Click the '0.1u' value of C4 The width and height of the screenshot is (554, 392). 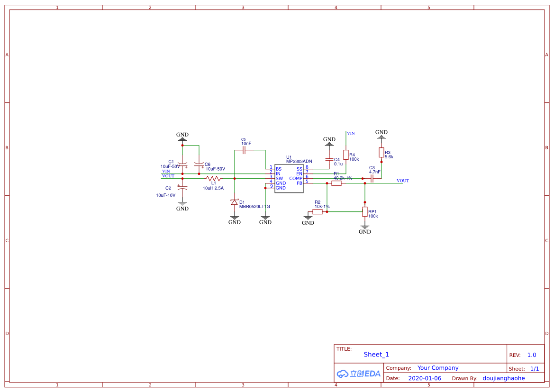point(338,164)
